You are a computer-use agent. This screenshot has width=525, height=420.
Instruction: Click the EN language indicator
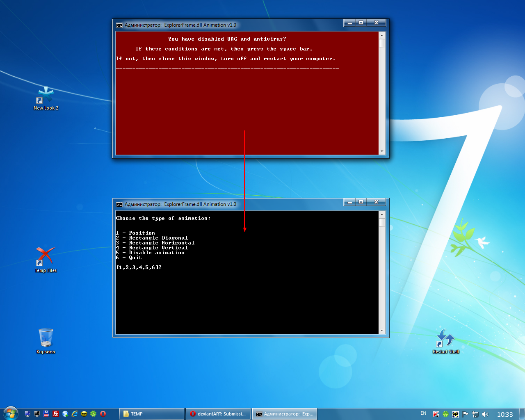coord(423,413)
